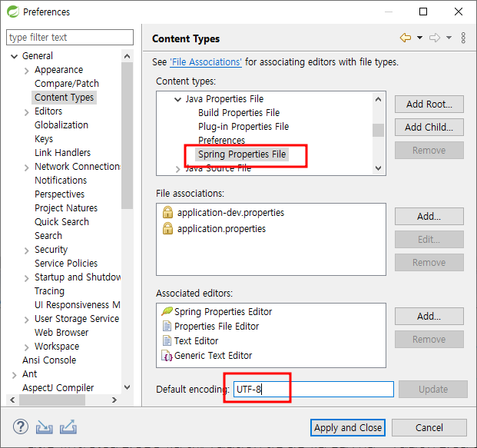Select Project Natures preference page
477x448 pixels.
[x=66, y=208]
